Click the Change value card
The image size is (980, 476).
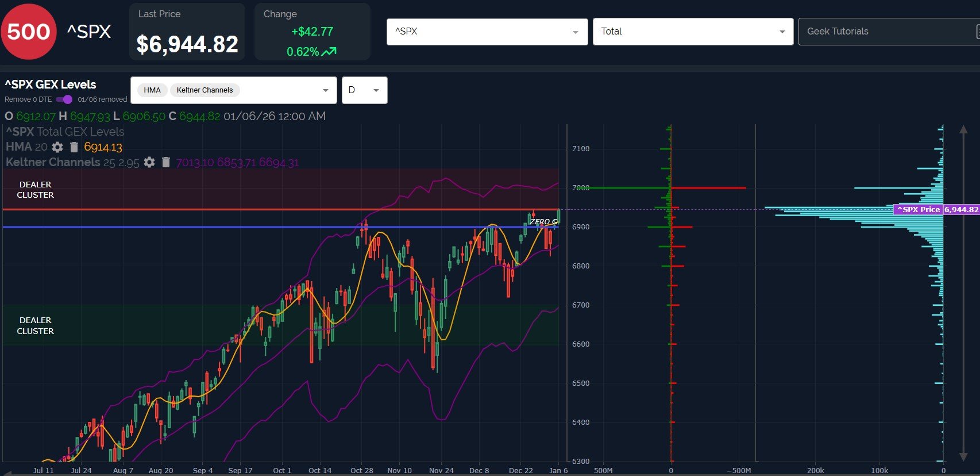coord(312,32)
